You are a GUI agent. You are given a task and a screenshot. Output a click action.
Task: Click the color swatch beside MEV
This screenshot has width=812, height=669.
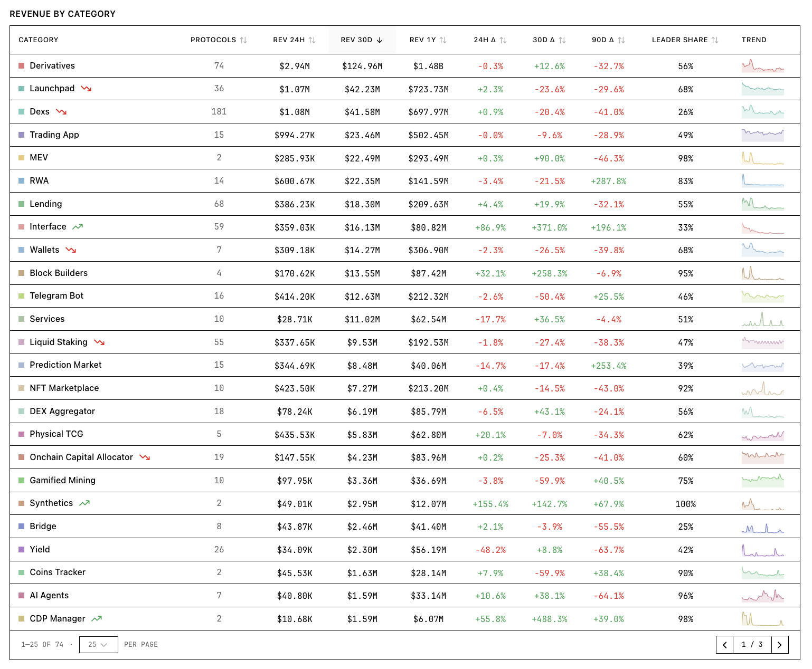pyautogui.click(x=21, y=157)
